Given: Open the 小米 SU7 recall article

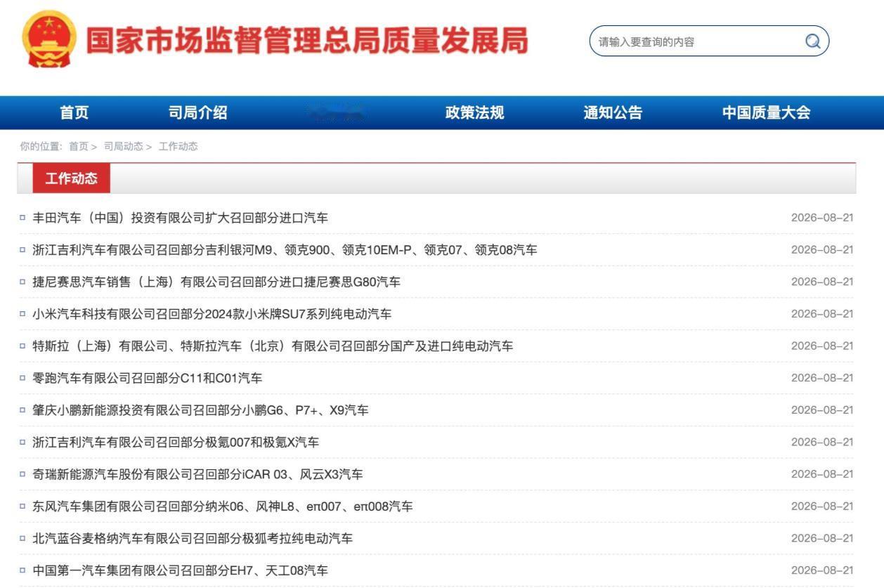Looking at the screenshot, I should (x=212, y=314).
